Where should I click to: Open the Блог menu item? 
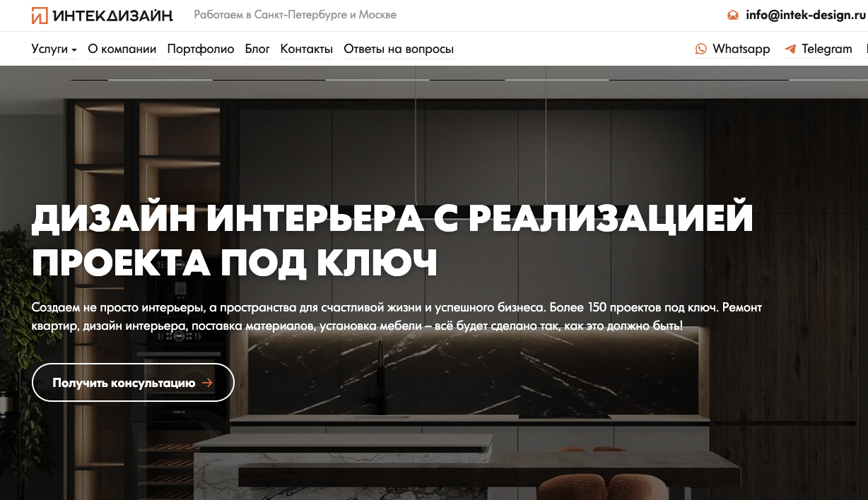[257, 49]
